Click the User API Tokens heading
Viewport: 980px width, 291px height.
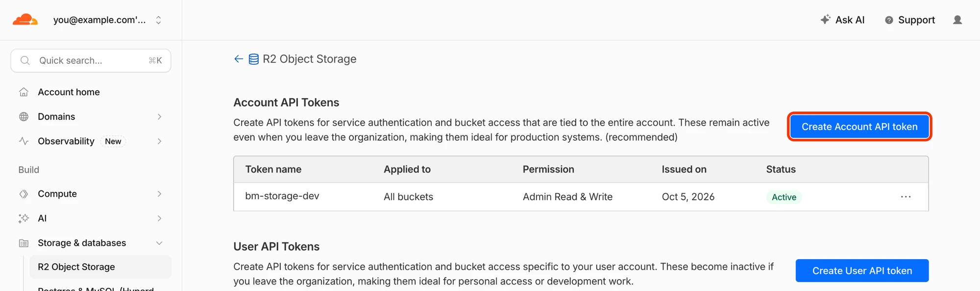276,246
